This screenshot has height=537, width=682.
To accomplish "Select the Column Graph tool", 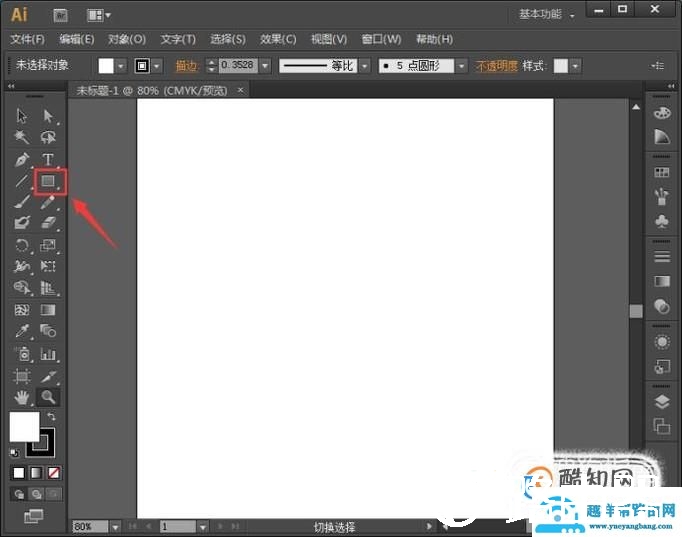I will pyautogui.click(x=48, y=354).
